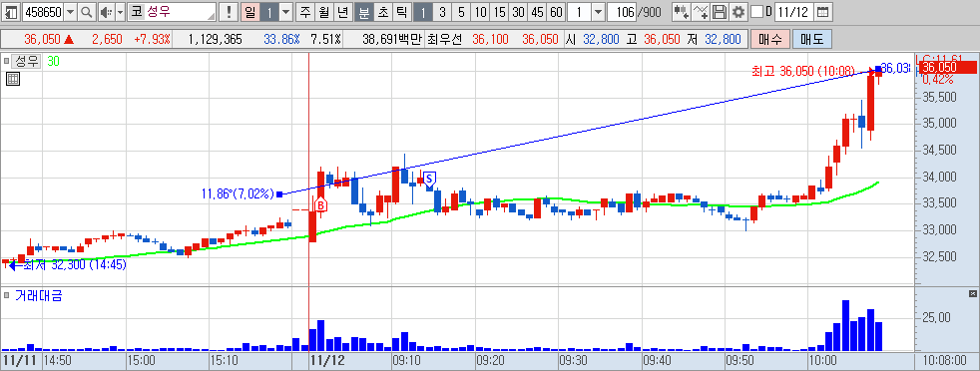Image resolution: width=980 pixels, height=371 pixels.
Task: Select the 주 (weekly) period tab
Action: (305, 12)
